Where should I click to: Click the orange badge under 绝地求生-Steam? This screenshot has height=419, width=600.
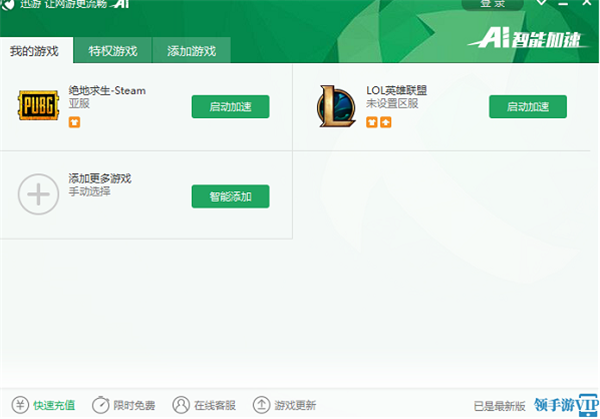pyautogui.click(x=74, y=122)
